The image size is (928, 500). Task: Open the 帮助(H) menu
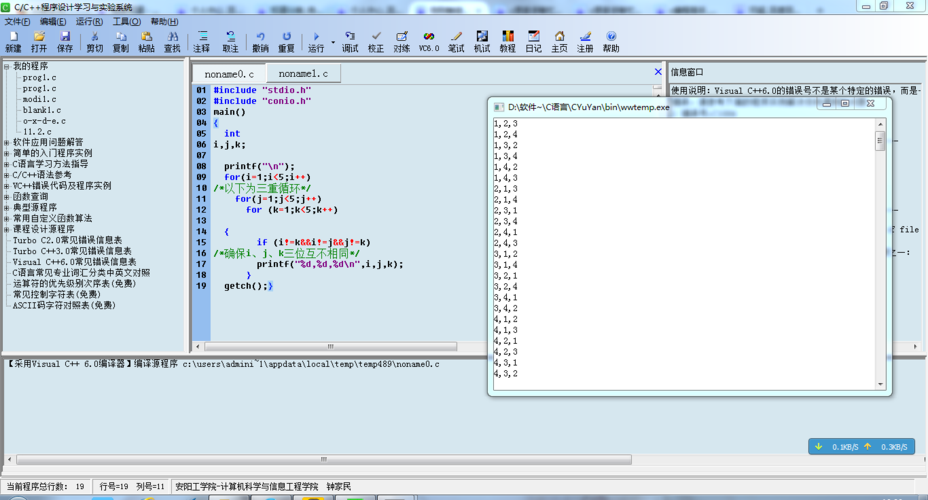pyautogui.click(x=164, y=21)
